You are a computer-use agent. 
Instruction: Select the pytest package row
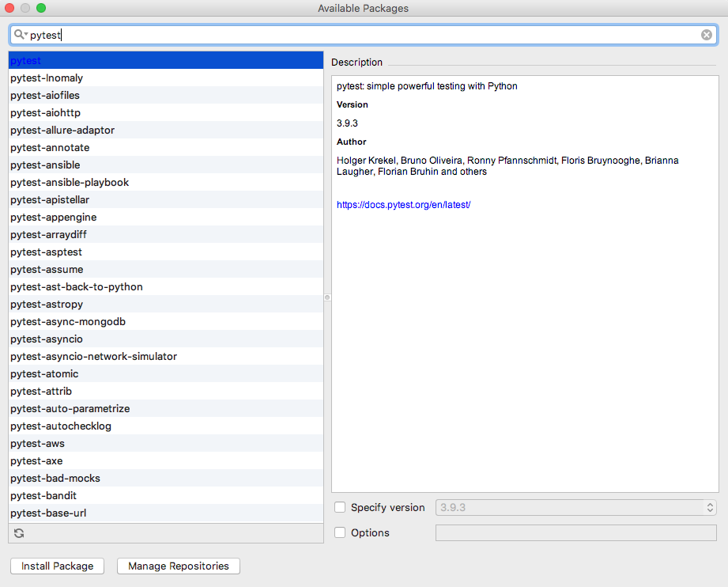click(166, 60)
